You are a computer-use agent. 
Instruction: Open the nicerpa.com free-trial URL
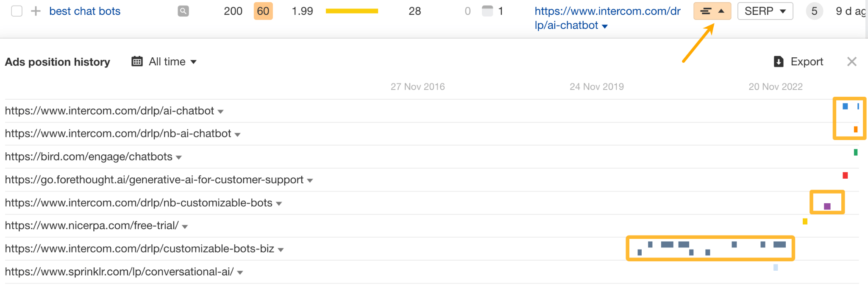click(x=92, y=226)
